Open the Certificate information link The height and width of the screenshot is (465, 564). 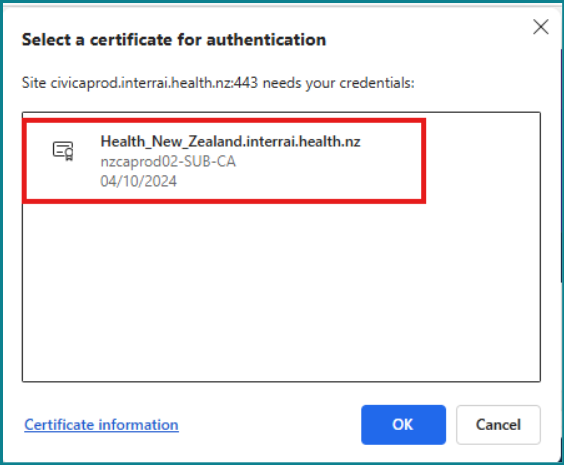tap(101, 425)
